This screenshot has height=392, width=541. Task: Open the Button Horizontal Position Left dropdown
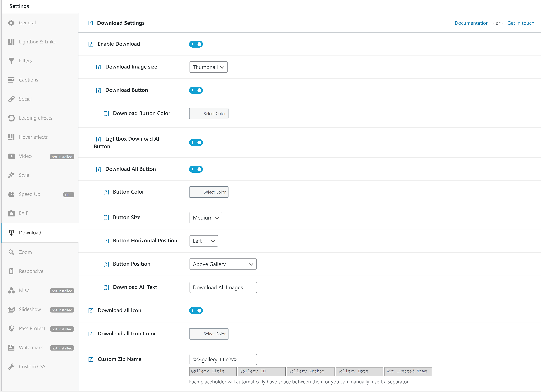[x=203, y=241]
